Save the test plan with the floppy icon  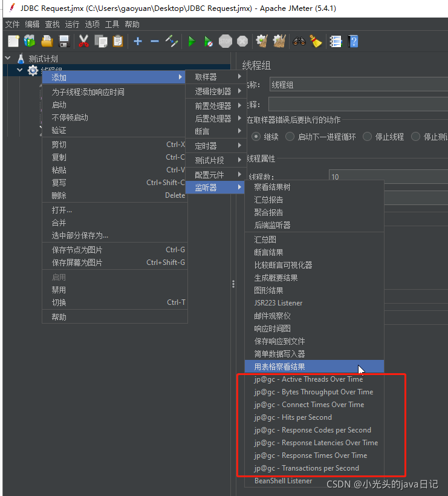click(64, 42)
